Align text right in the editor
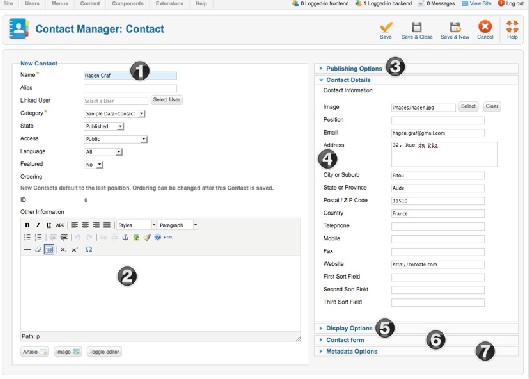 coord(96,225)
